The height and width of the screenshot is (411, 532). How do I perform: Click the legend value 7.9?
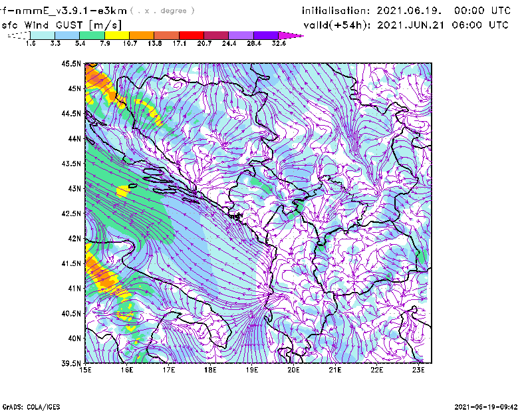(x=105, y=43)
